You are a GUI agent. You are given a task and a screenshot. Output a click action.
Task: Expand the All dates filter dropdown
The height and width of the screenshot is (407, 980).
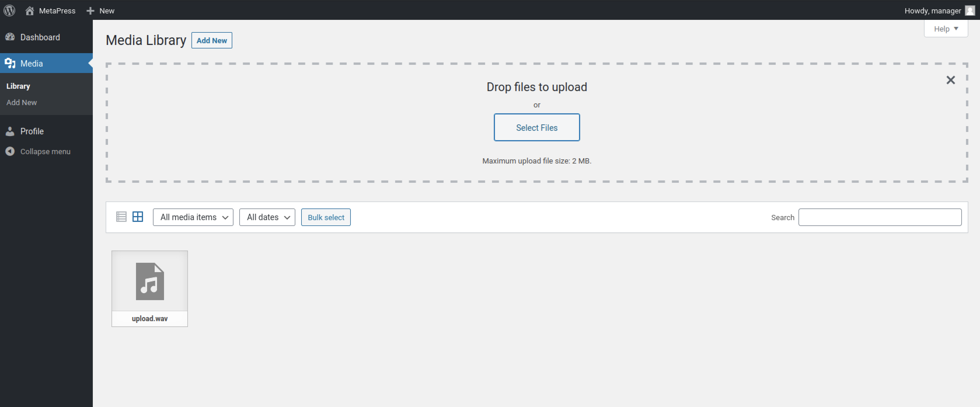point(267,217)
